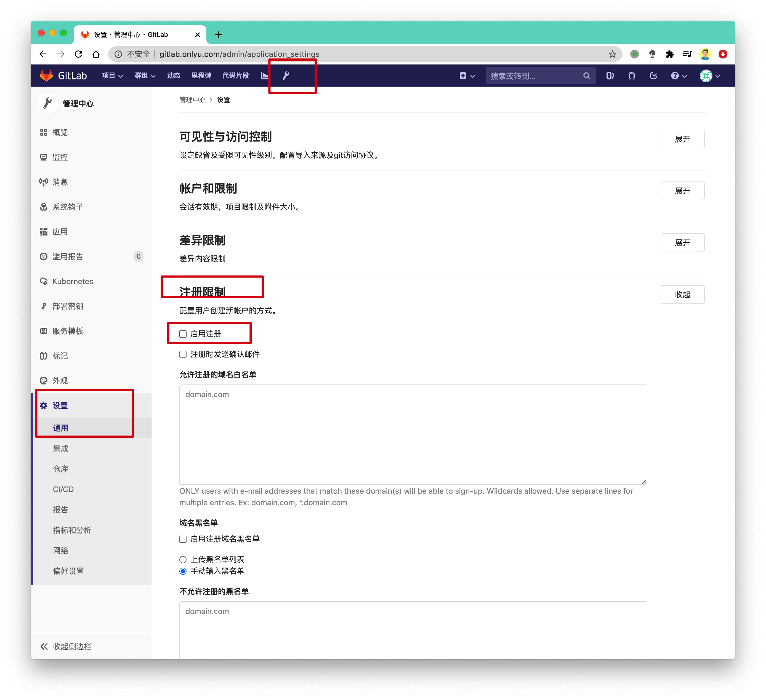The image size is (766, 700).
Task: Check 注册时发送确认邮件 option
Action: pos(183,354)
